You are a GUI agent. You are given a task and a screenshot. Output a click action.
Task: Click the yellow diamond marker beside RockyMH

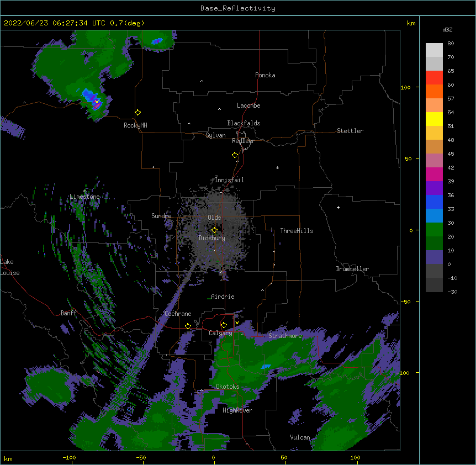pos(138,113)
